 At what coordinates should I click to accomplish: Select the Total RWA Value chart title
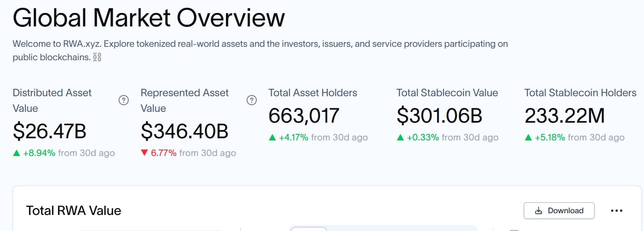tap(74, 211)
